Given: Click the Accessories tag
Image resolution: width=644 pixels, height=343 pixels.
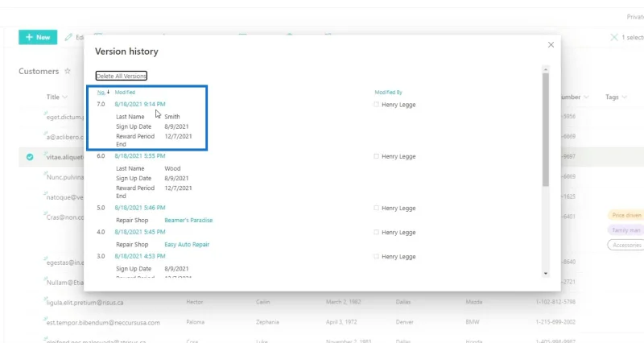Looking at the screenshot, I should point(626,246).
